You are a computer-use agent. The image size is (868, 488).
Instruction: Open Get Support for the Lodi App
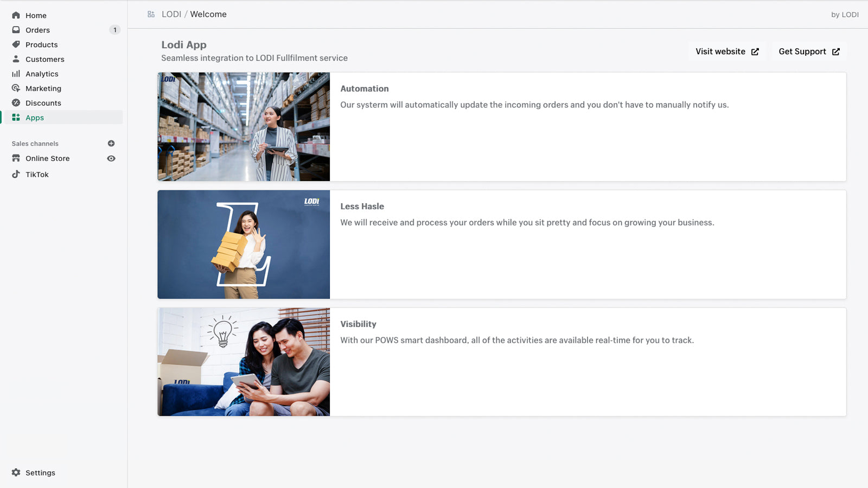click(x=808, y=51)
